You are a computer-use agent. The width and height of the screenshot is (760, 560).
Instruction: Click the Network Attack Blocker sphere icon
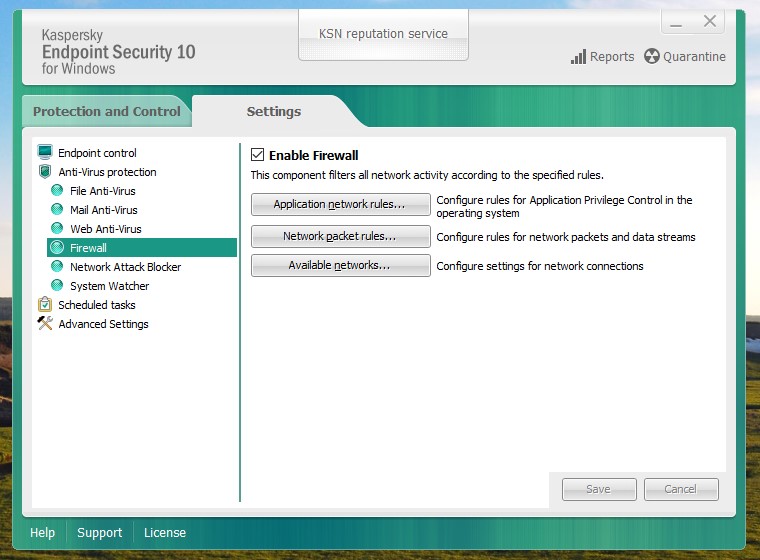tap(57, 266)
